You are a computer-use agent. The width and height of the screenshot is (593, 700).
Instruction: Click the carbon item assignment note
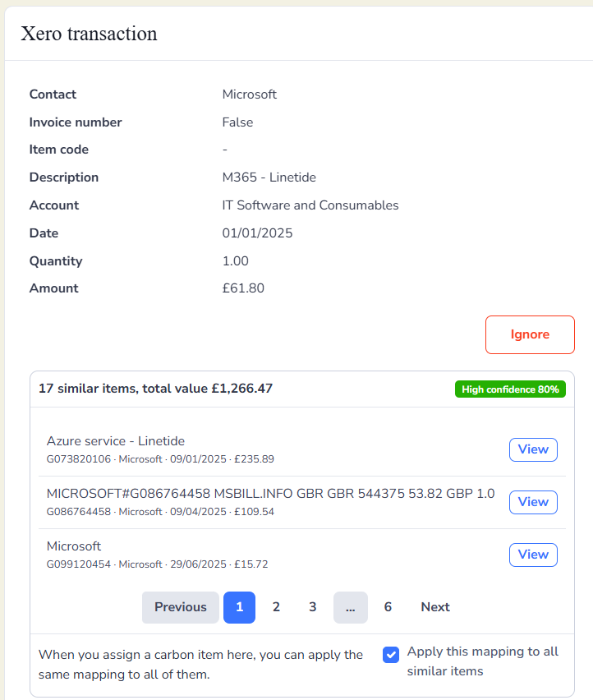tap(200, 665)
